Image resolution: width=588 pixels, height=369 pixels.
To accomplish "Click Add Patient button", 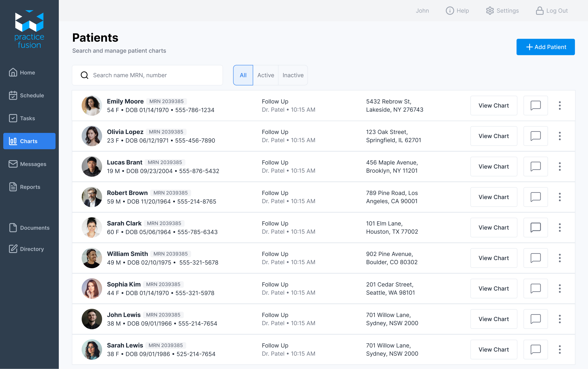I will [x=546, y=47].
